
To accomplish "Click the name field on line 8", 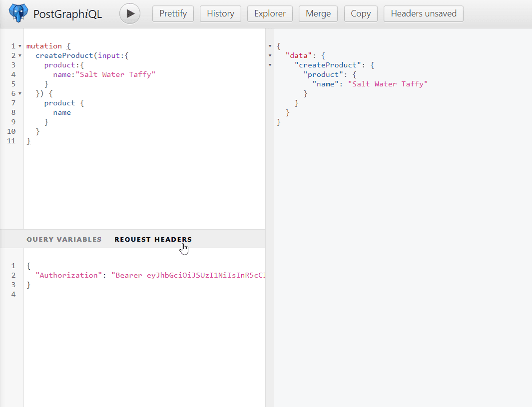I will tap(62, 112).
